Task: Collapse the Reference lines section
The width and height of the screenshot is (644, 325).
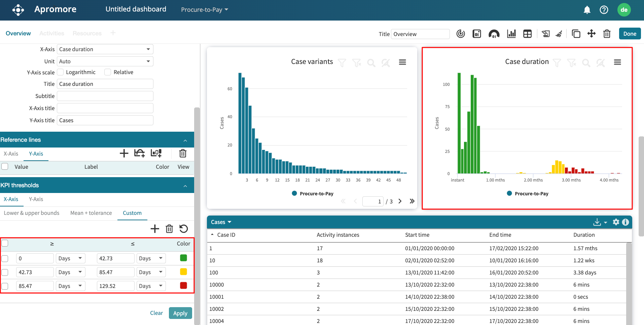Action: click(x=185, y=140)
